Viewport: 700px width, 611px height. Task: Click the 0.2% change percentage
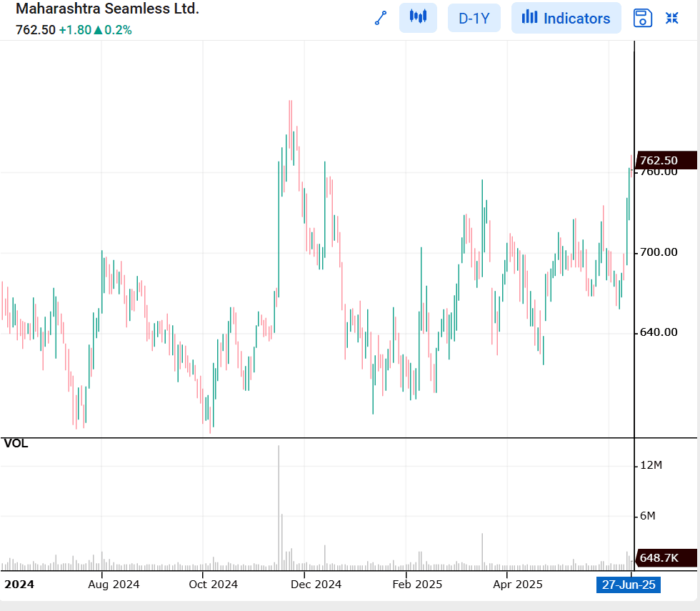pyautogui.click(x=118, y=30)
